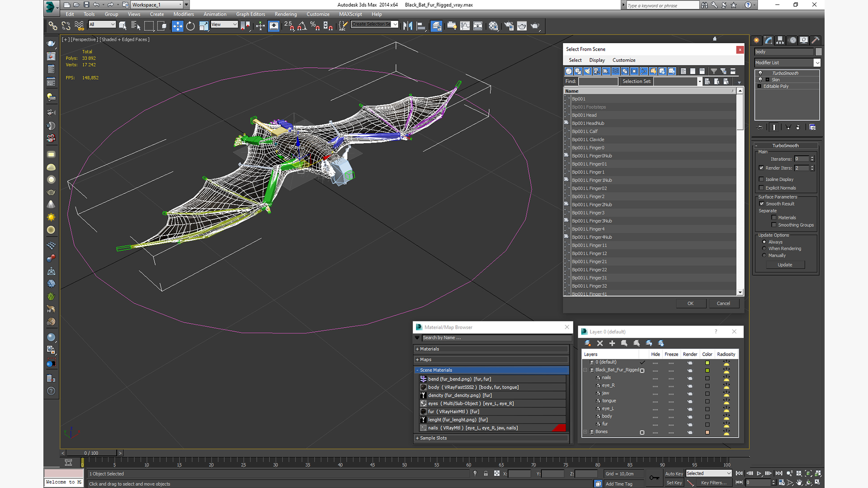Switch to the Motion command panel tab
Viewport: 868px width, 488px height.
click(792, 40)
